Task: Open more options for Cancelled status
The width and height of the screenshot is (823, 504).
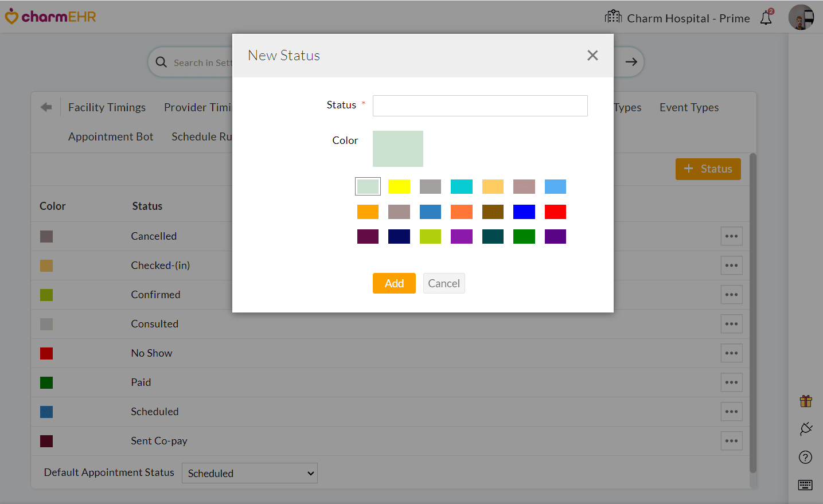Action: (x=731, y=236)
